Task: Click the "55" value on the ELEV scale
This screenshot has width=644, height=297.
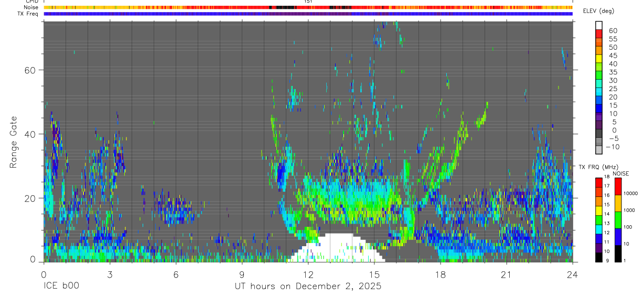Action: pyautogui.click(x=613, y=39)
